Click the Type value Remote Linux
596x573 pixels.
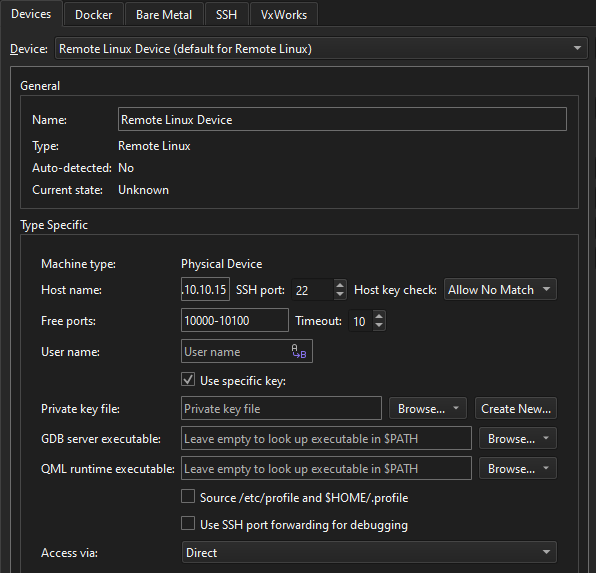(154, 146)
